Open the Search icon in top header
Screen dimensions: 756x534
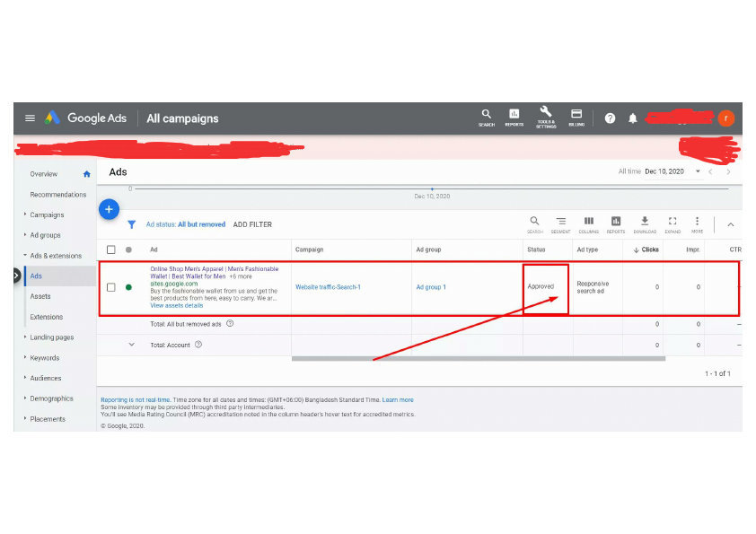pos(487,117)
